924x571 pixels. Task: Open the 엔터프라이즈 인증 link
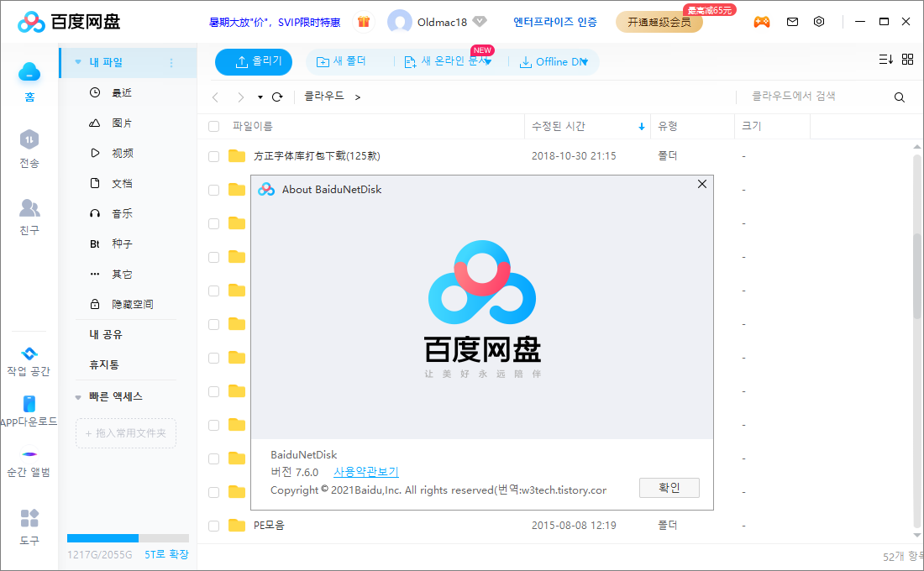tap(555, 22)
